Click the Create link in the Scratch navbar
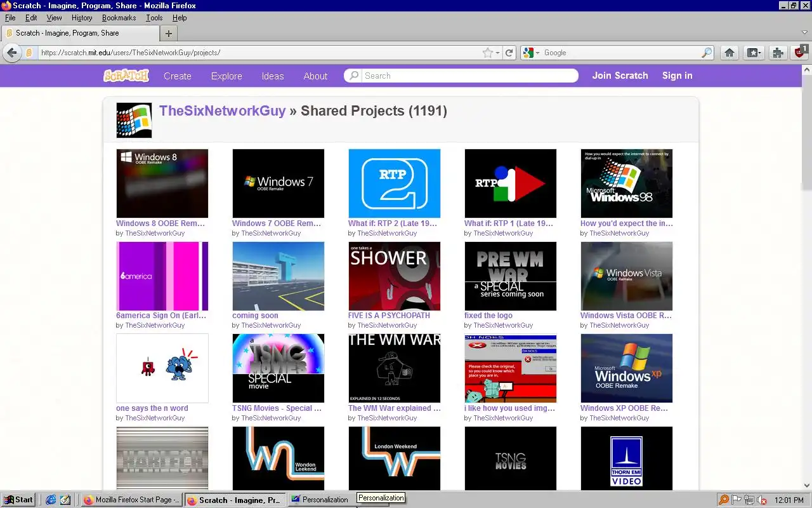The height and width of the screenshot is (508, 812). coord(178,76)
